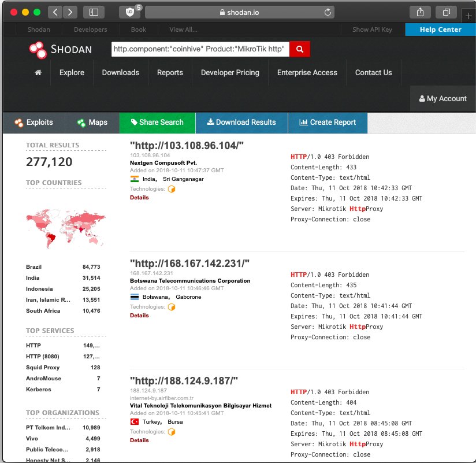Filter by Squid Proxy service
The image size is (476, 463).
(x=43, y=367)
